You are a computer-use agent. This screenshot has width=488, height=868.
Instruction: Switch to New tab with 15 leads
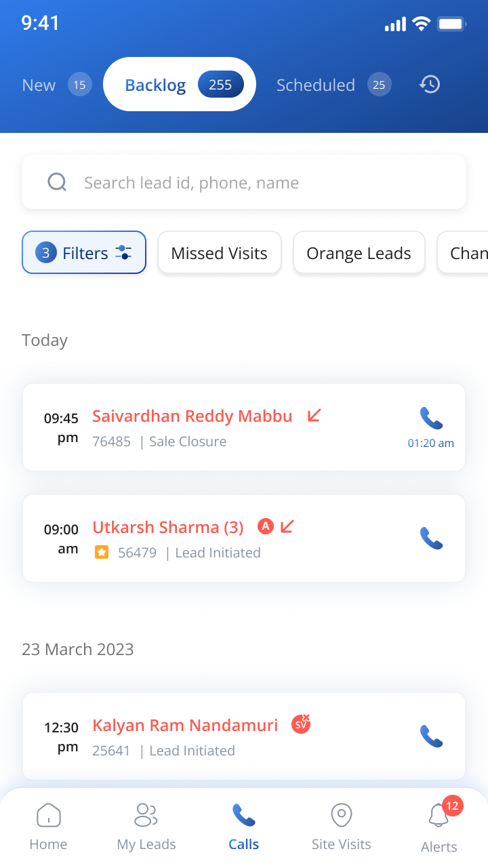pyautogui.click(x=56, y=85)
